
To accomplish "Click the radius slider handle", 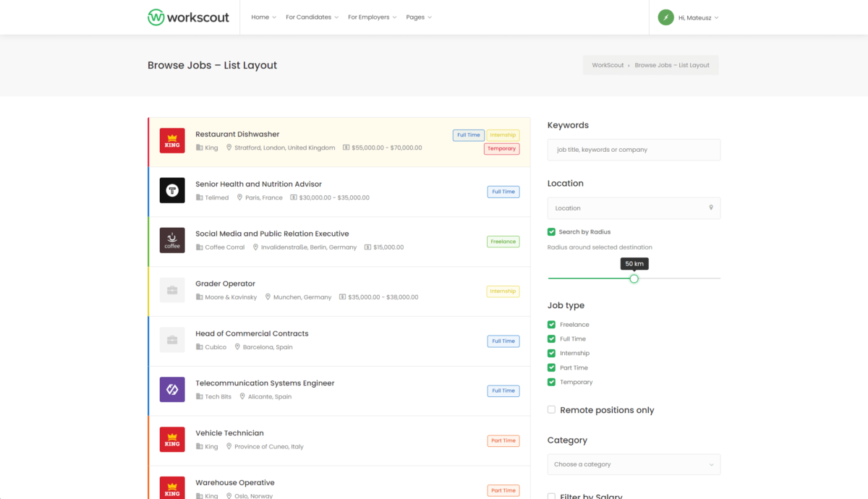I will click(634, 278).
